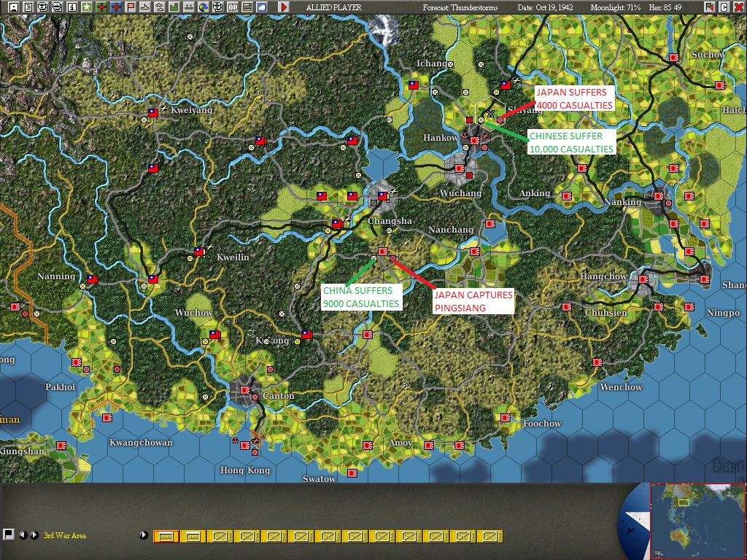Click the '3rd War Area' unit name
Image resolution: width=747 pixels, height=560 pixels.
65,535
